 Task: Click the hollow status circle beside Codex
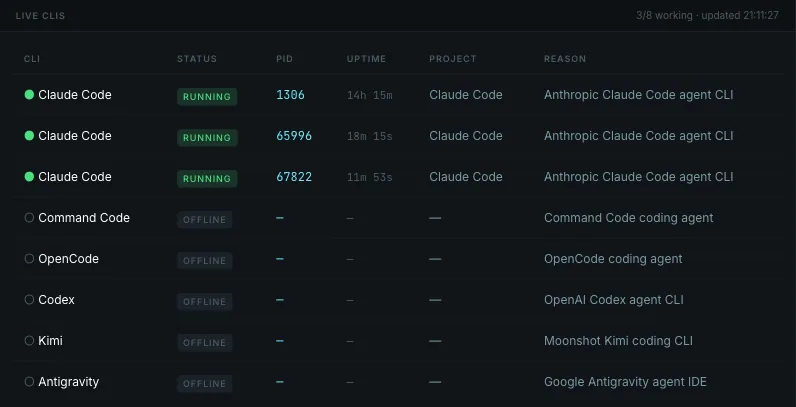click(29, 300)
